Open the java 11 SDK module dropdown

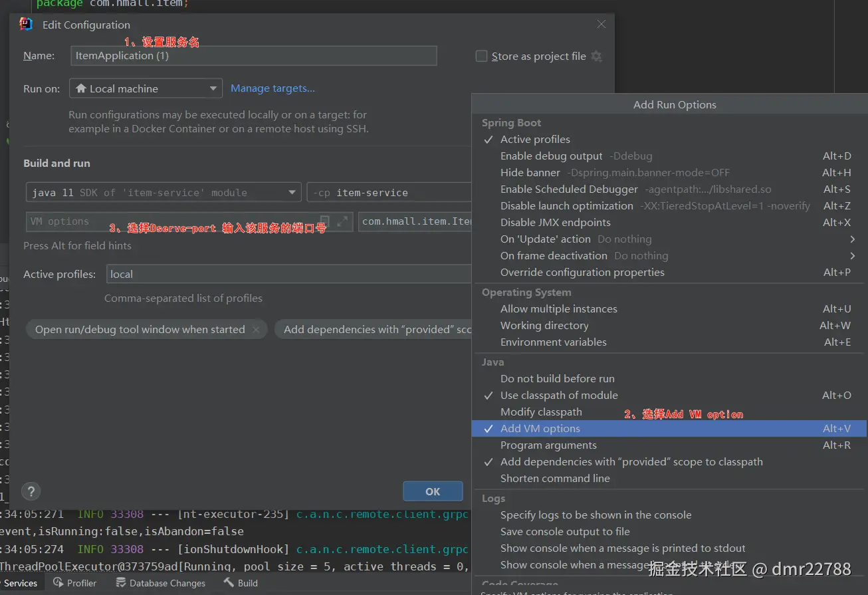pos(163,193)
